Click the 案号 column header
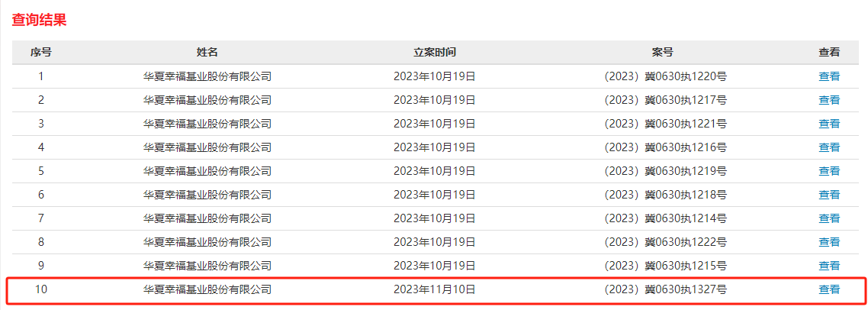This screenshot has width=868, height=310. (663, 53)
